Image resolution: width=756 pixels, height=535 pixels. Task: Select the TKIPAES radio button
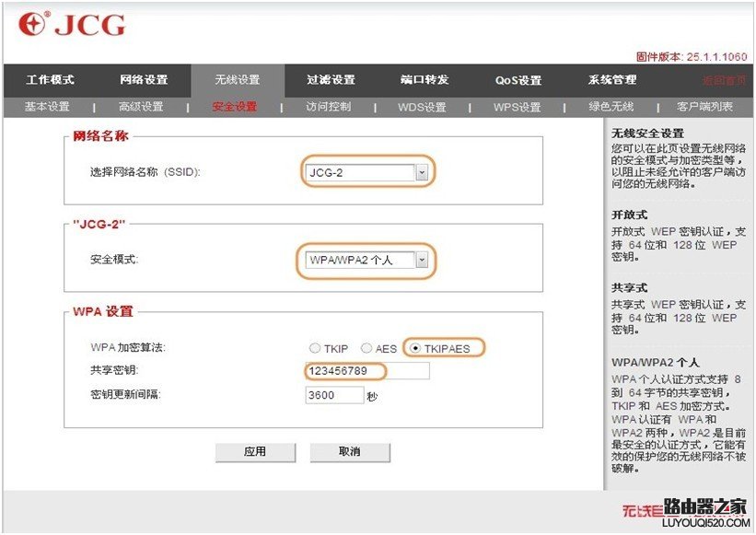tap(415, 348)
